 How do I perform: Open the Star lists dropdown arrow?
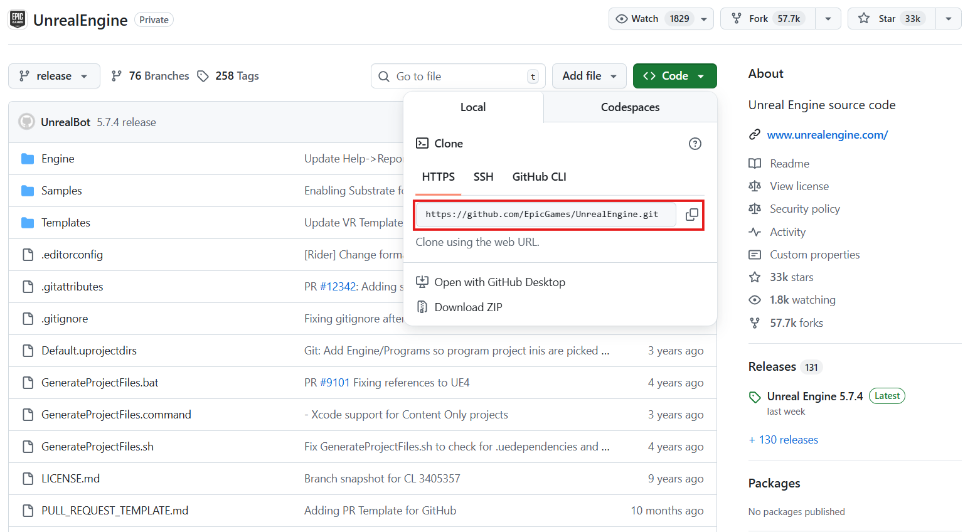coord(949,19)
